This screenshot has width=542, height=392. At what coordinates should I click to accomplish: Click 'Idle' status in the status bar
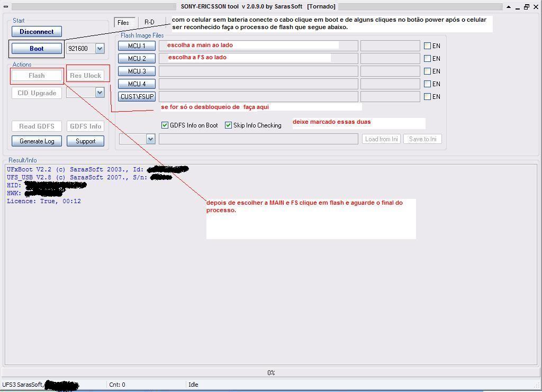click(x=193, y=385)
